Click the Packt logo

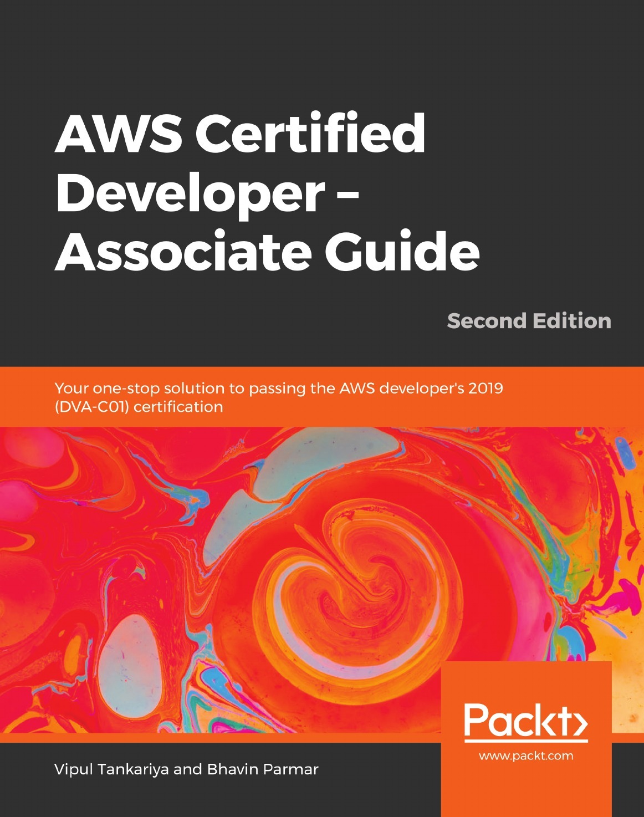tap(525, 722)
